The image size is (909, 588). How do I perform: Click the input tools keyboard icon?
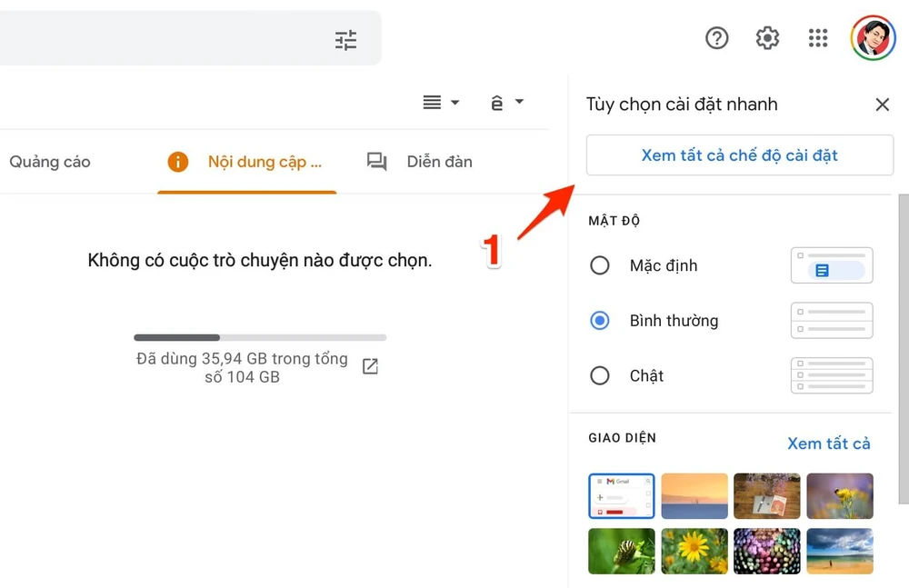tap(496, 102)
